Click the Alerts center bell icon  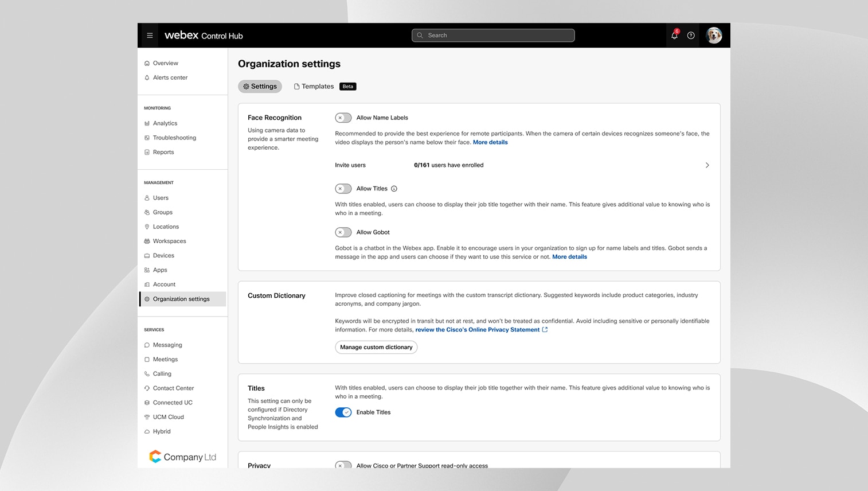coord(147,77)
